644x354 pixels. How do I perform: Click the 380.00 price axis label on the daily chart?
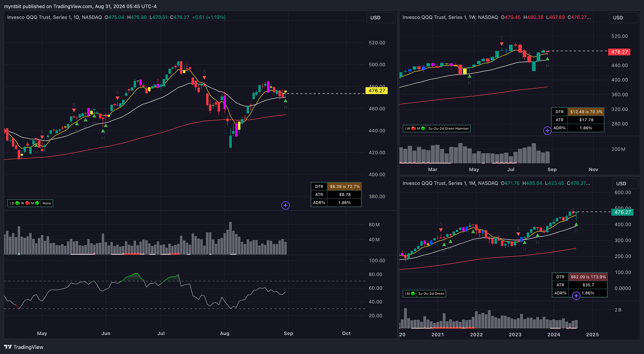377,197
